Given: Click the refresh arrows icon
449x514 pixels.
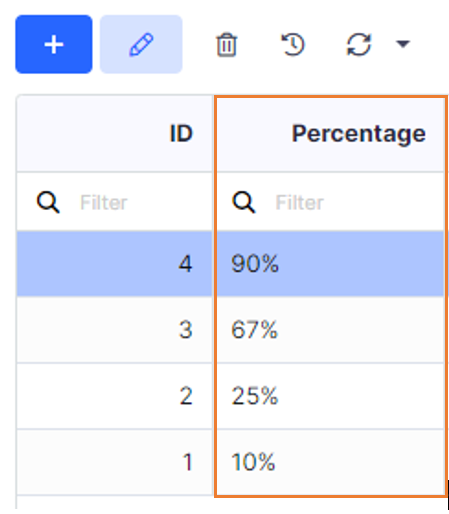Looking at the screenshot, I should (359, 44).
